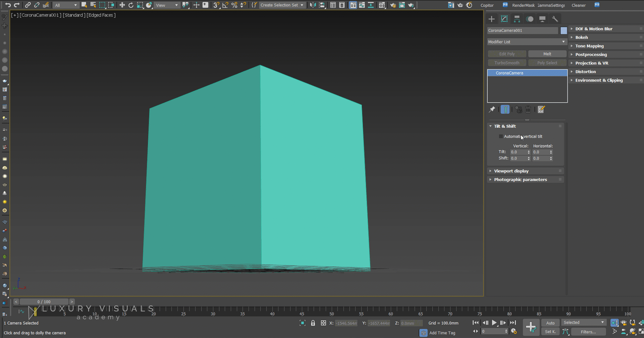Switch to the Display command panel tab
This screenshot has width=644, height=338.
(x=542, y=19)
